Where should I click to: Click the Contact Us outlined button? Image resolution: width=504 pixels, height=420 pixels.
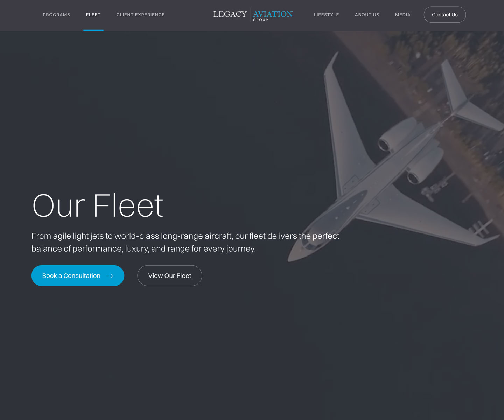click(444, 15)
